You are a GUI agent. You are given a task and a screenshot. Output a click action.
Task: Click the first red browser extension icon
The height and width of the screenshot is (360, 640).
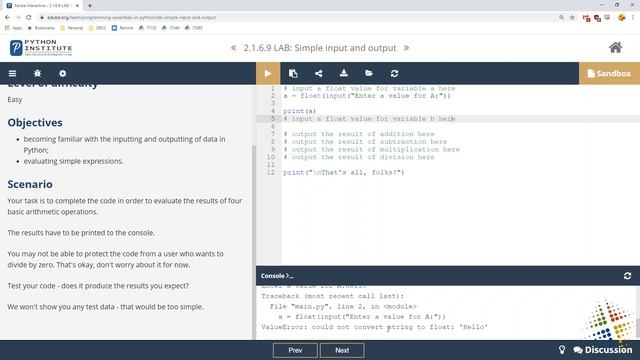tap(586, 18)
